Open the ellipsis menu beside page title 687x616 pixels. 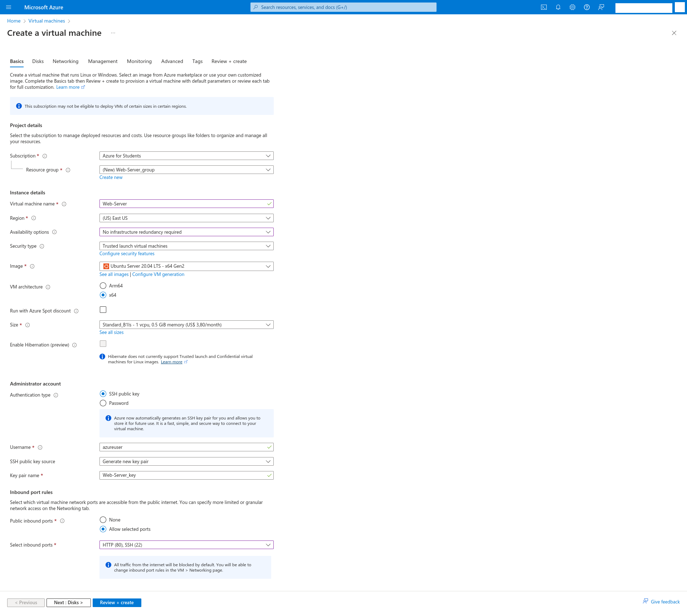coord(113,33)
